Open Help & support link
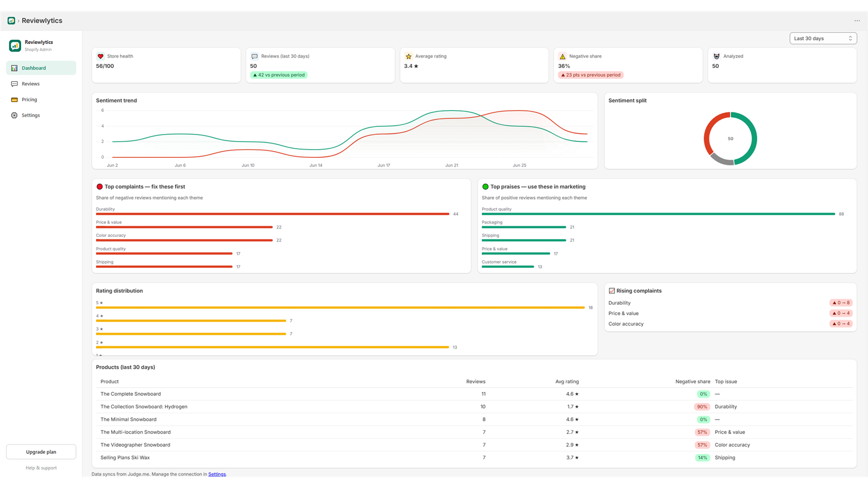 click(x=41, y=468)
